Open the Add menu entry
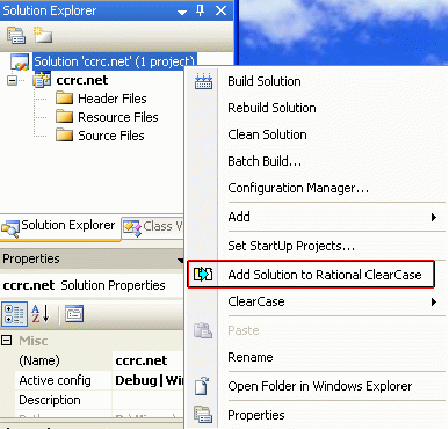This screenshot has height=429, width=448. 239,217
